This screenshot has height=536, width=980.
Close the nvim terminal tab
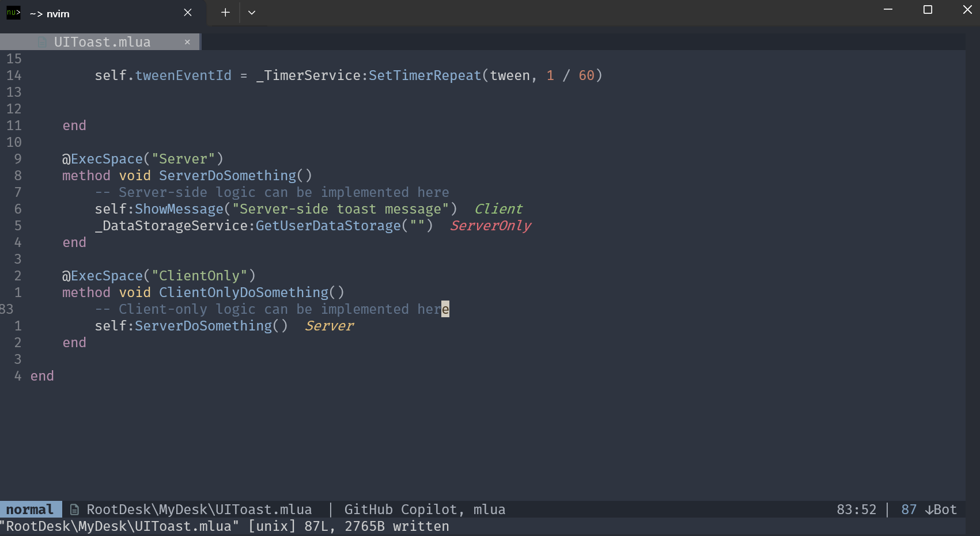[188, 13]
